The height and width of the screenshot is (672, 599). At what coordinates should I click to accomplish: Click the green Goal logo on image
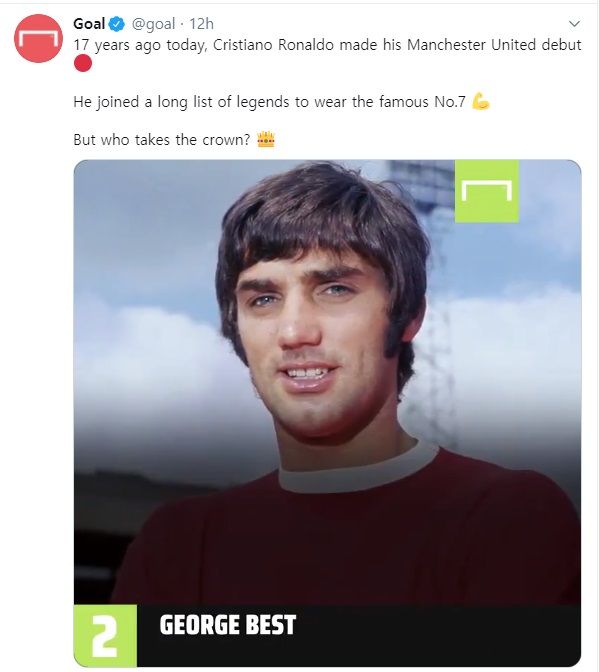pos(487,191)
